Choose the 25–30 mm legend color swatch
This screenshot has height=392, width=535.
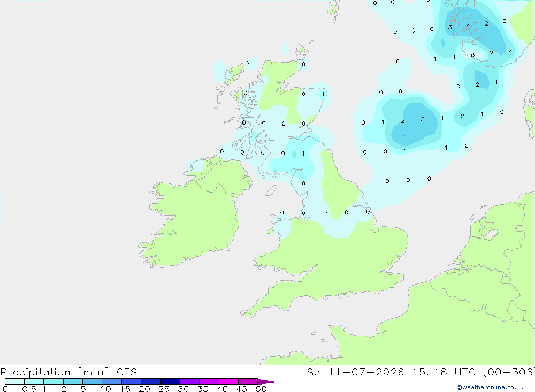170,381
